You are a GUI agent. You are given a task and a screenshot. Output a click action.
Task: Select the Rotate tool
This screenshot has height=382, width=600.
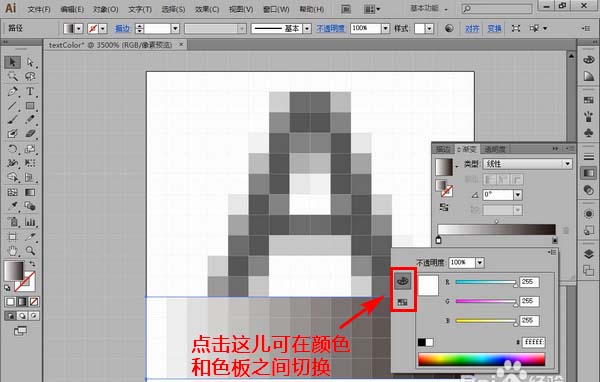point(13,149)
